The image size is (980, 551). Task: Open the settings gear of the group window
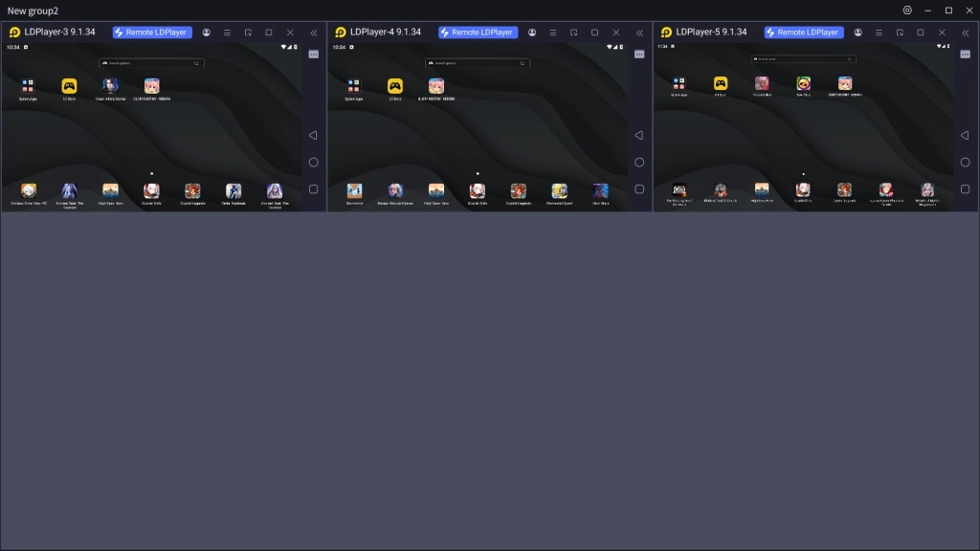tap(906, 11)
